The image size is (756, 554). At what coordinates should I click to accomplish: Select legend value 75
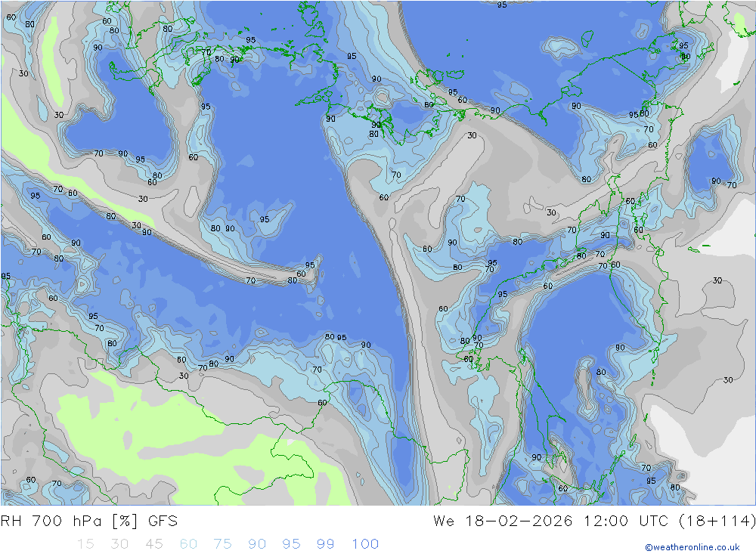(x=223, y=544)
